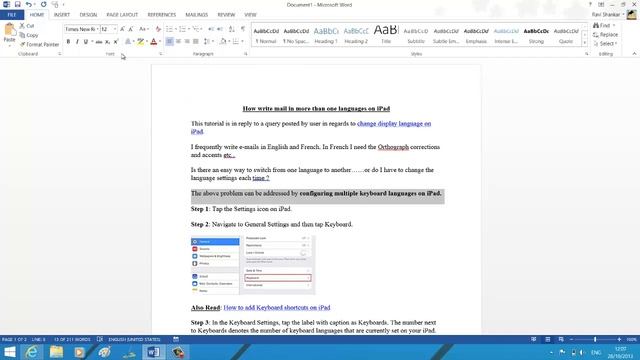Shrink the font size

[131, 29]
